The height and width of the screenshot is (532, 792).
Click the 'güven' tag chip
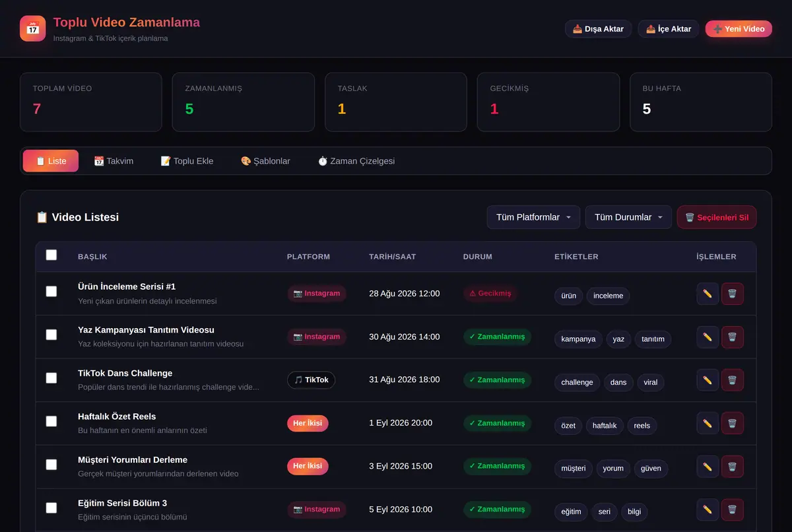point(651,469)
